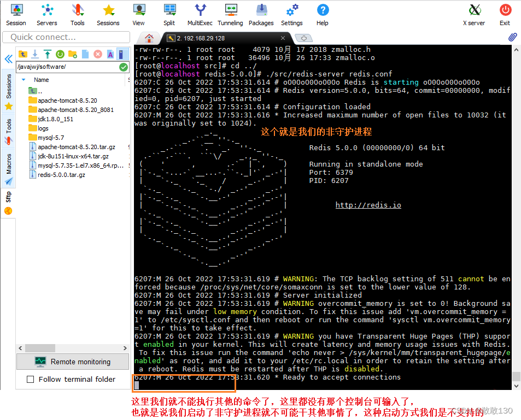Viewport: 521px width, 420px height.
Task: Click the last SFTP toolbar toggle icon
Action: [x=121, y=54]
